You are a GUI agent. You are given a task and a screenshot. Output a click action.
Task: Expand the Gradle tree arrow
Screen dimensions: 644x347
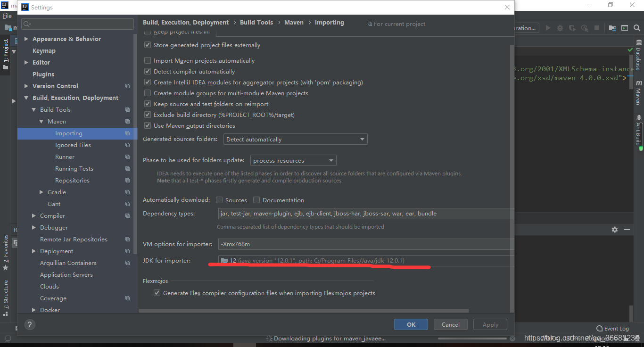(41, 192)
